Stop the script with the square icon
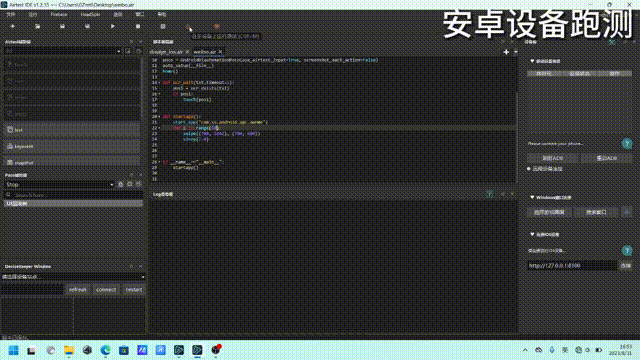Screen dimensions: 640x360 pyautogui.click(x=138, y=26)
